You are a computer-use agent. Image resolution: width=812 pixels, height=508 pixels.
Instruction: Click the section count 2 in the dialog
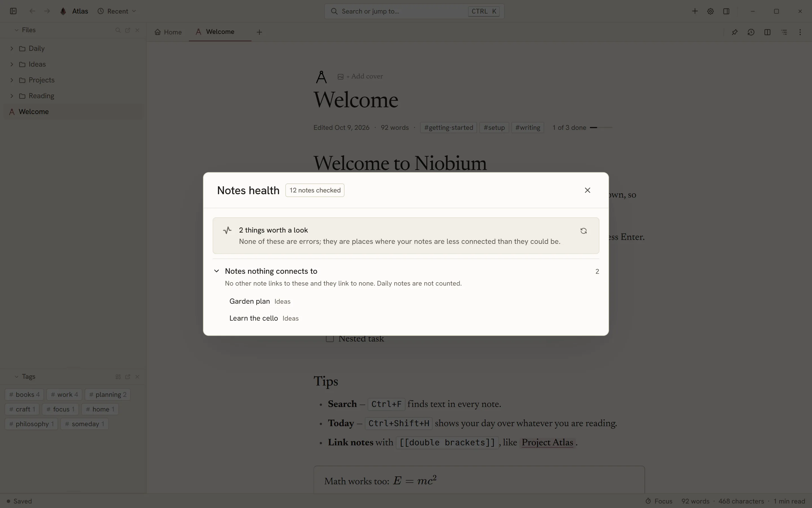597,271
